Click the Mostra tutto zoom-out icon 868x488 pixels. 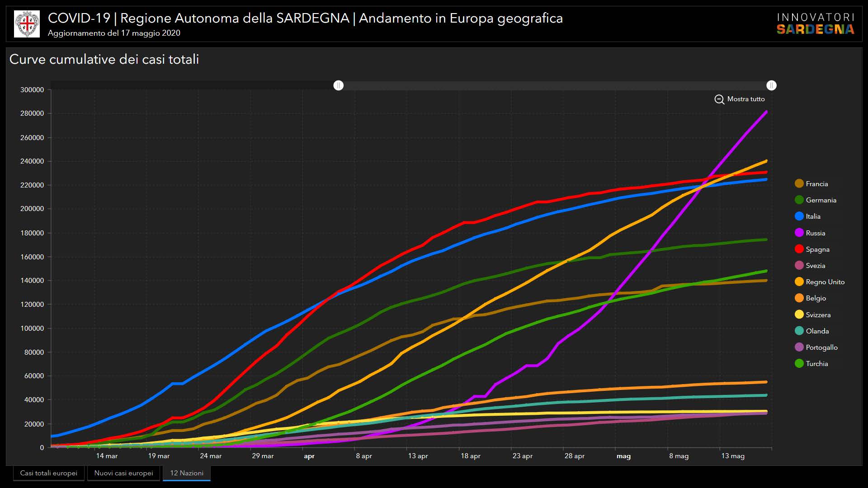coord(719,99)
